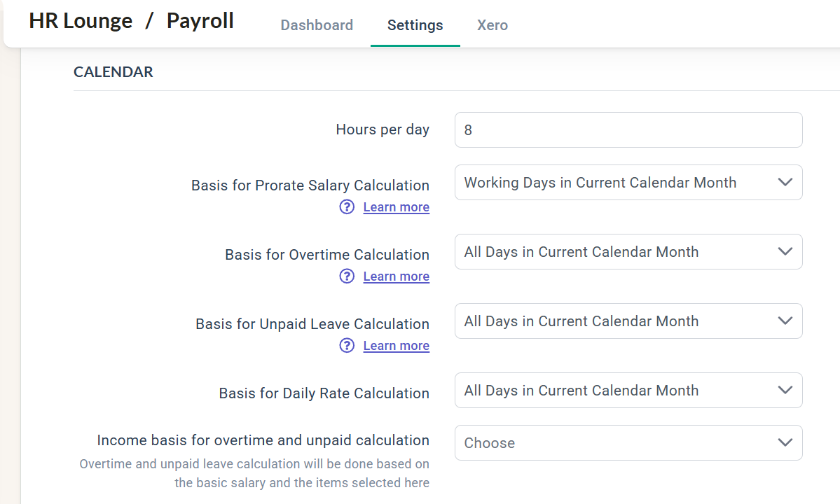
Task: Open the Basis for Prorate Salary Calculation dropdown
Action: point(628,182)
